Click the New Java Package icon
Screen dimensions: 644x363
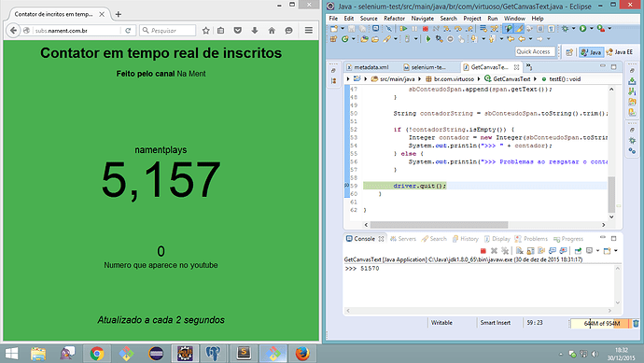[333, 39]
